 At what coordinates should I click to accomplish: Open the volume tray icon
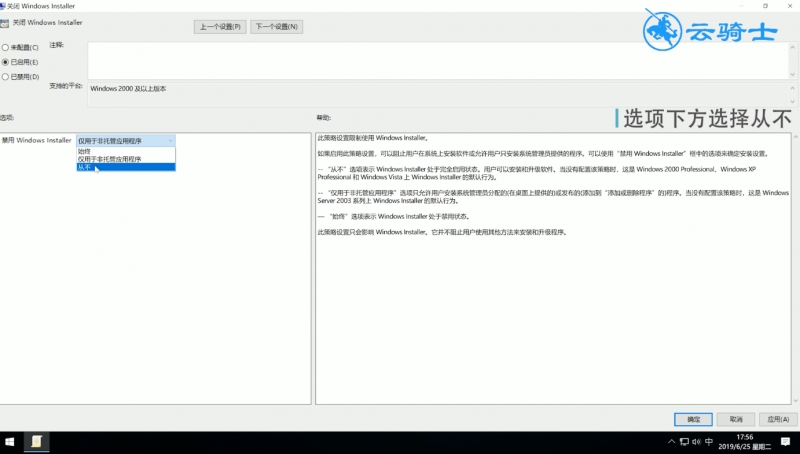pos(696,442)
